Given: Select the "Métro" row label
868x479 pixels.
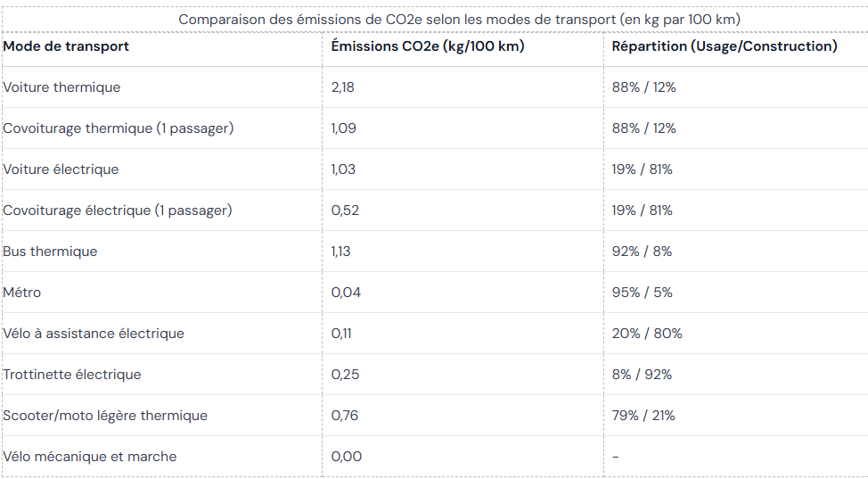Looking at the screenshot, I should pyautogui.click(x=22, y=293).
